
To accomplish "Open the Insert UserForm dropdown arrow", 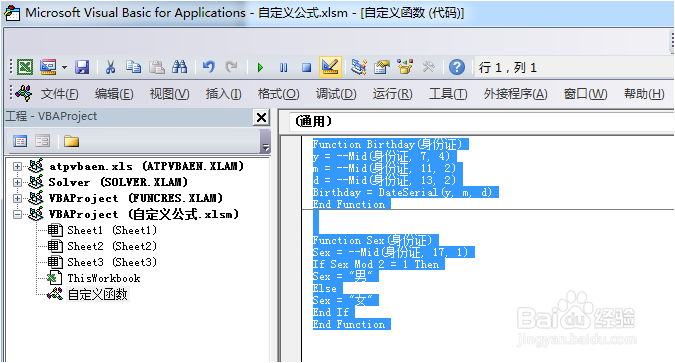I will 64,67.
